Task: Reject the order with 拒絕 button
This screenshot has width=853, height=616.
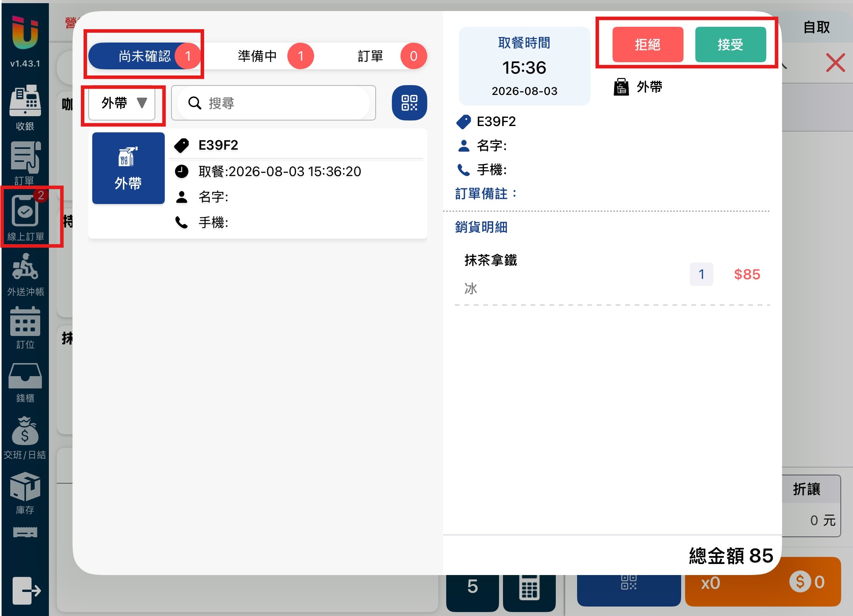Action: [x=648, y=45]
